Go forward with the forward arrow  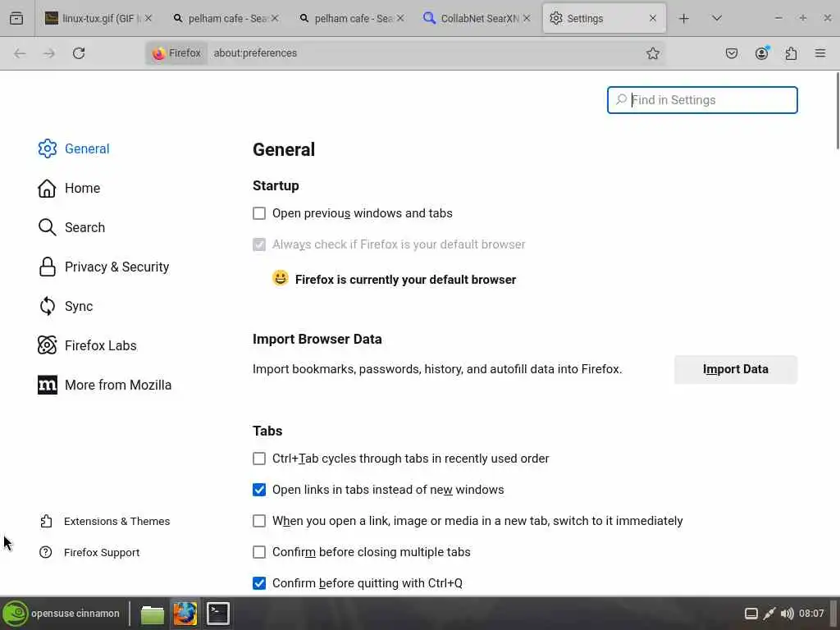pos(49,53)
